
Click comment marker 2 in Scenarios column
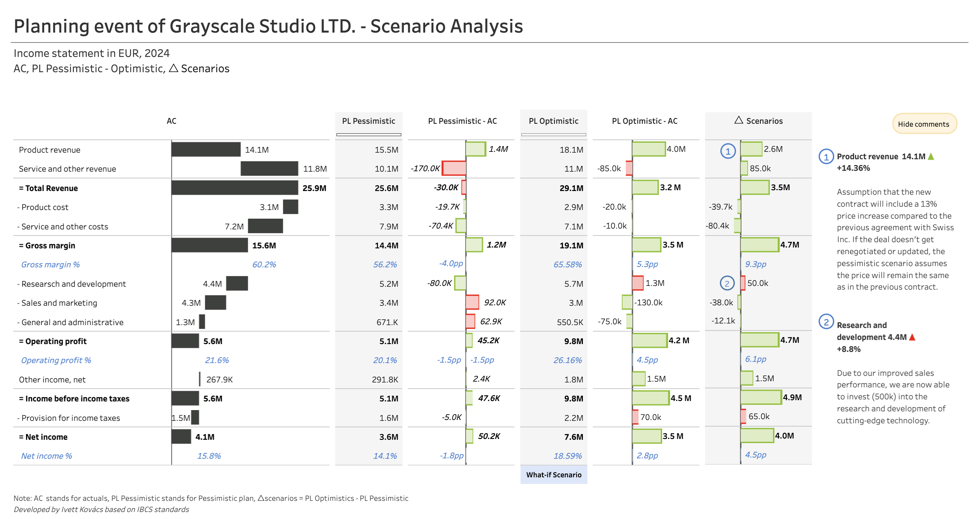tap(727, 283)
